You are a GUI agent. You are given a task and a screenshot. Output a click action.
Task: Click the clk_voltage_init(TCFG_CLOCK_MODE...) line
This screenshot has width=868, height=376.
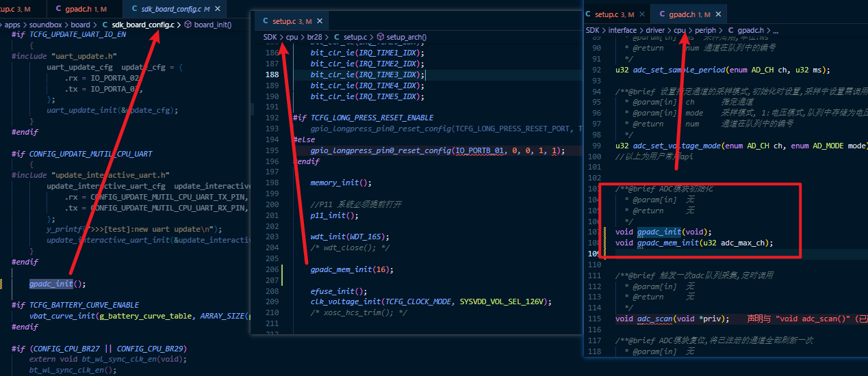(x=431, y=301)
